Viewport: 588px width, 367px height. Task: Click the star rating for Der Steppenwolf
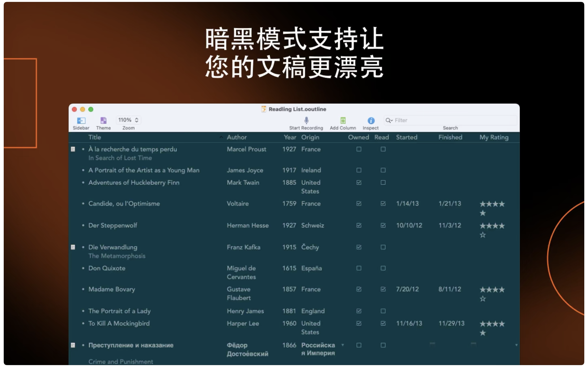pos(492,226)
